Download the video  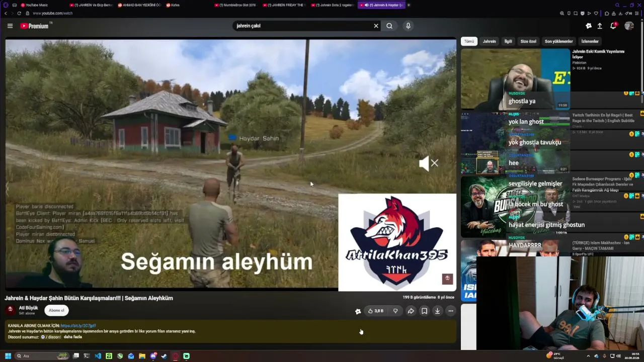coord(437,311)
